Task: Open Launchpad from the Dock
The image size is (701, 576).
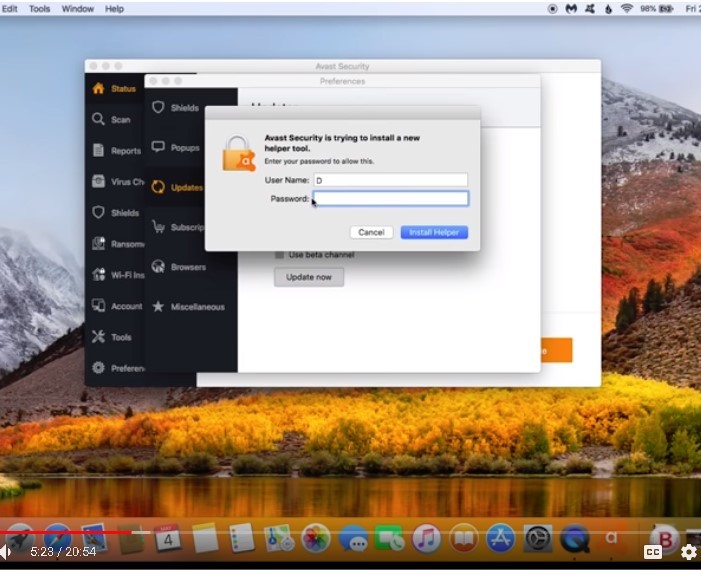Action: pos(19,538)
